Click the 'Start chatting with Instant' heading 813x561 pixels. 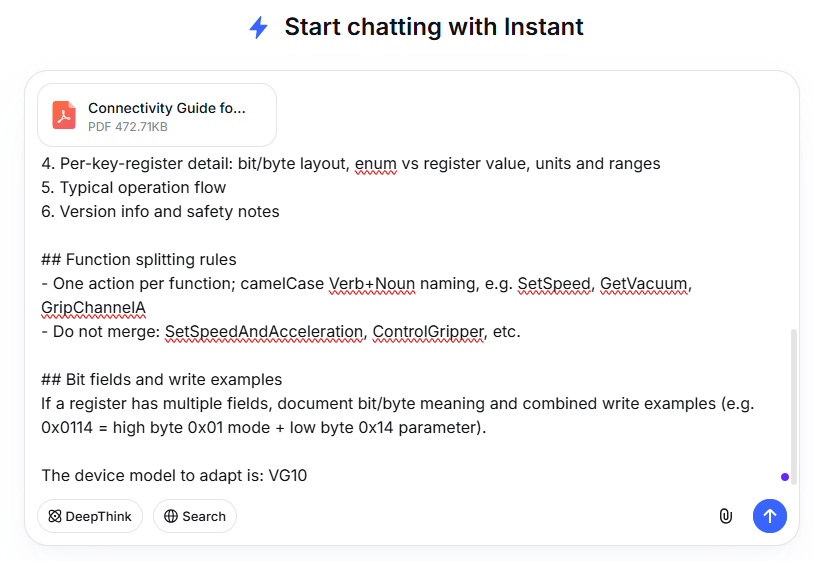(433, 27)
